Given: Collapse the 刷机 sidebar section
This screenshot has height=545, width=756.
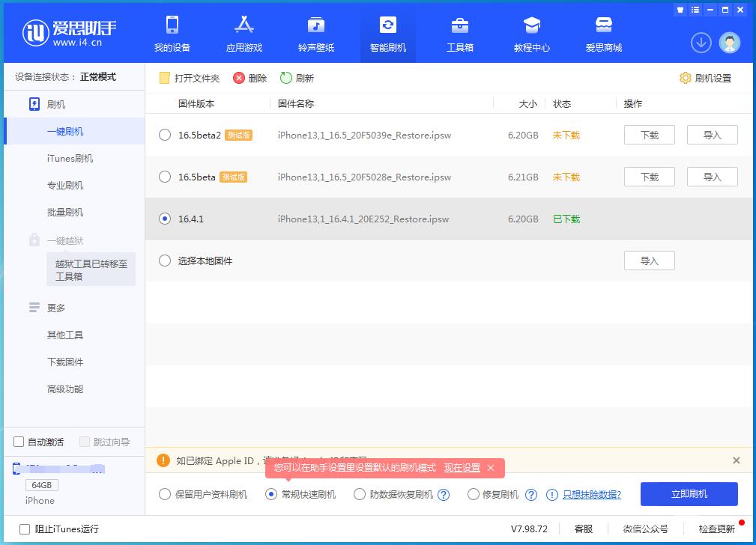Looking at the screenshot, I should pyautogui.click(x=56, y=104).
